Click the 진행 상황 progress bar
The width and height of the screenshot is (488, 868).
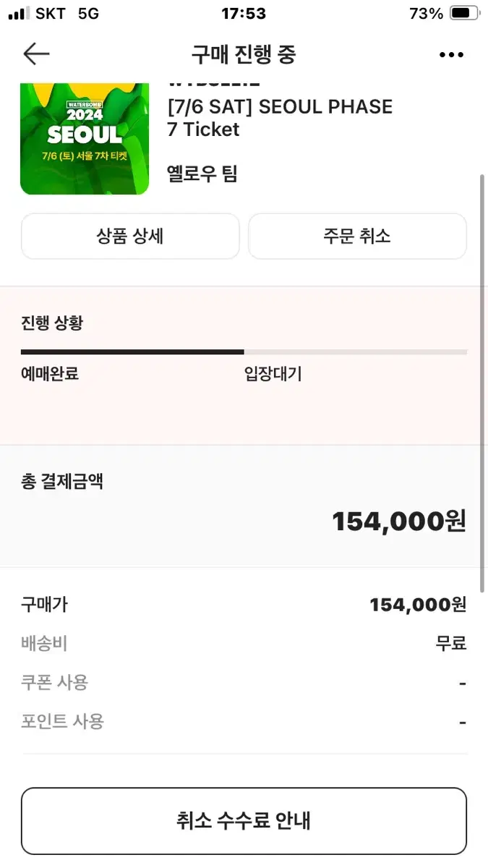pos(244,352)
